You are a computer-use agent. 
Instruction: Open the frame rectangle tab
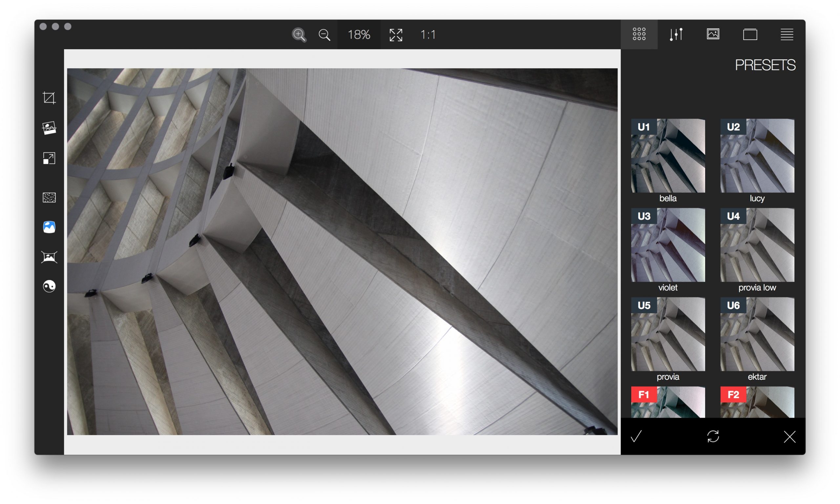pos(750,34)
